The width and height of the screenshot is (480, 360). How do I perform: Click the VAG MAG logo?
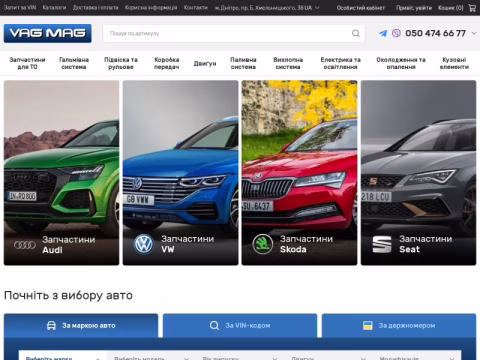tap(48, 33)
